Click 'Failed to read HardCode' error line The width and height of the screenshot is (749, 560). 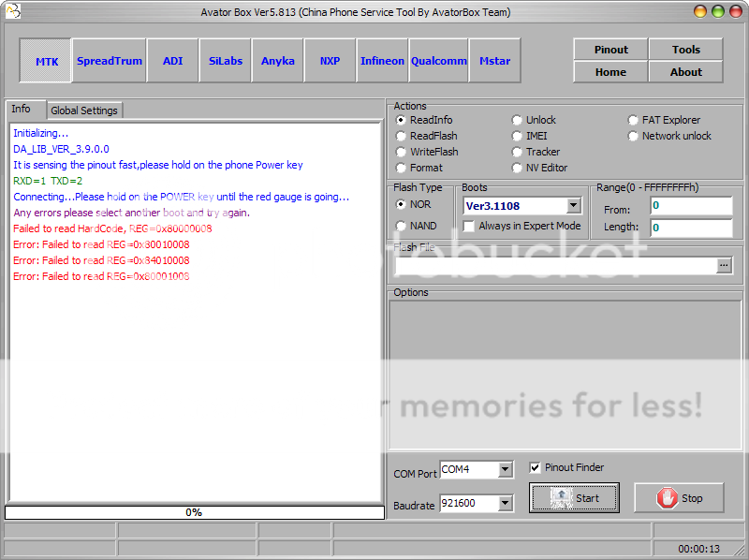click(112, 228)
